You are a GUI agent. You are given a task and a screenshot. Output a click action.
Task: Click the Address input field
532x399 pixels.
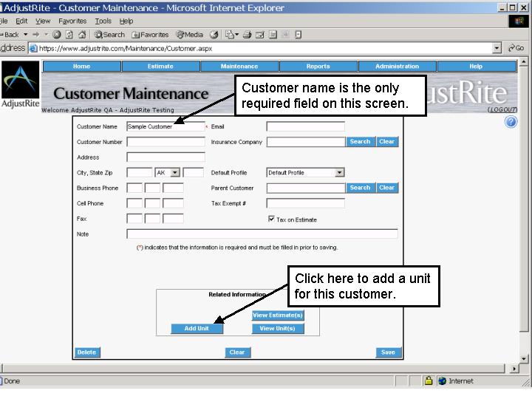click(x=166, y=157)
